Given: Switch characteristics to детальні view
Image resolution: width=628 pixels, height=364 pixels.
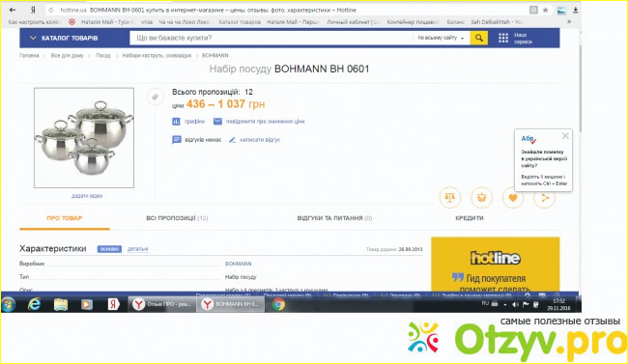Looking at the screenshot, I should click(138, 249).
